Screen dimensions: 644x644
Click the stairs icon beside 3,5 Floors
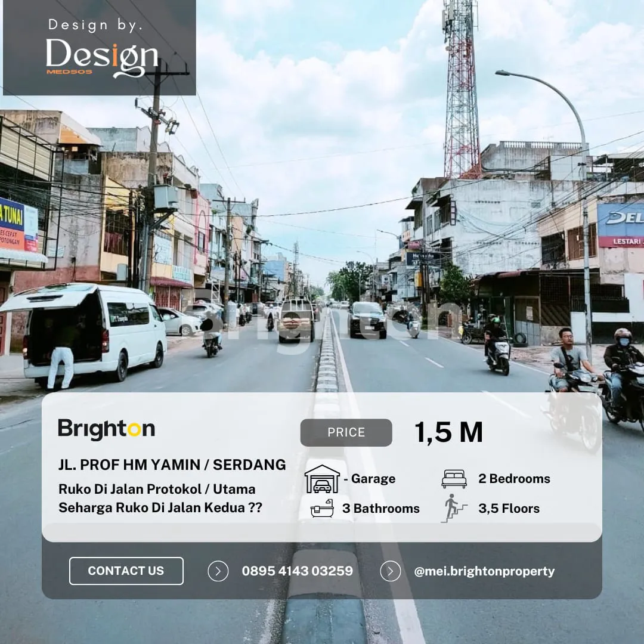[x=455, y=508]
